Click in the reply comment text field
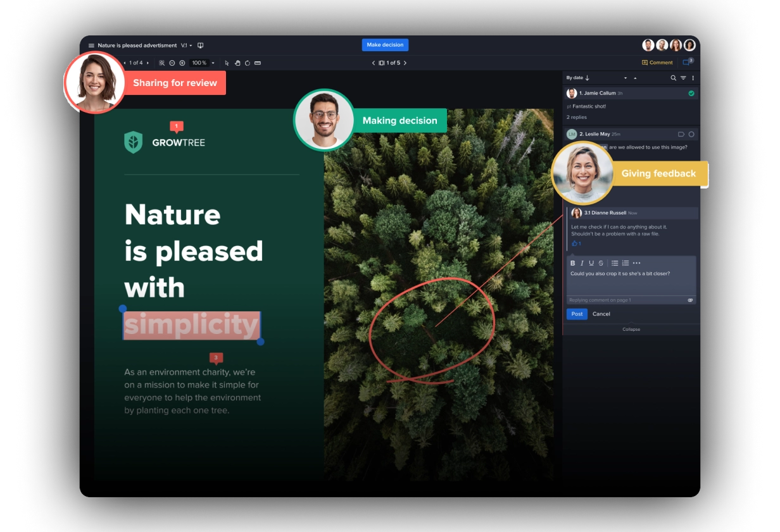Image resolution: width=780 pixels, height=532 pixels. 631,282
